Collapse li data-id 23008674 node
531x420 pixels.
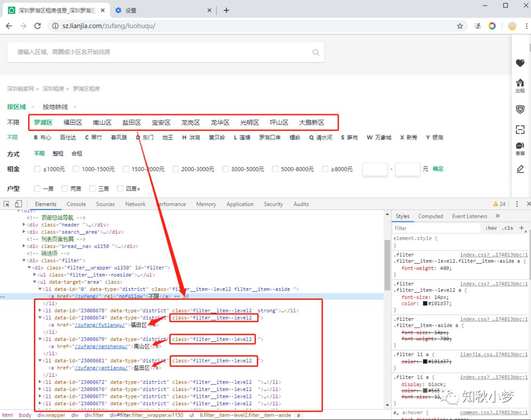pos(40,318)
